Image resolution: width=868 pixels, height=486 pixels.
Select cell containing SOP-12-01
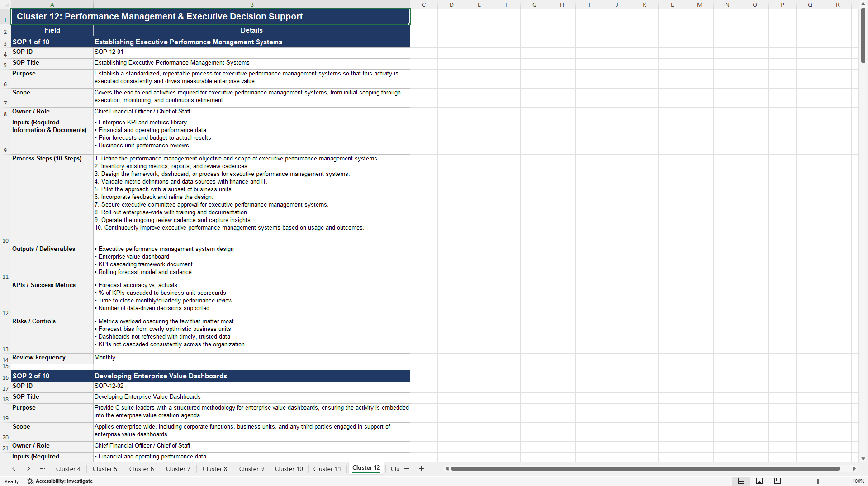(x=251, y=53)
